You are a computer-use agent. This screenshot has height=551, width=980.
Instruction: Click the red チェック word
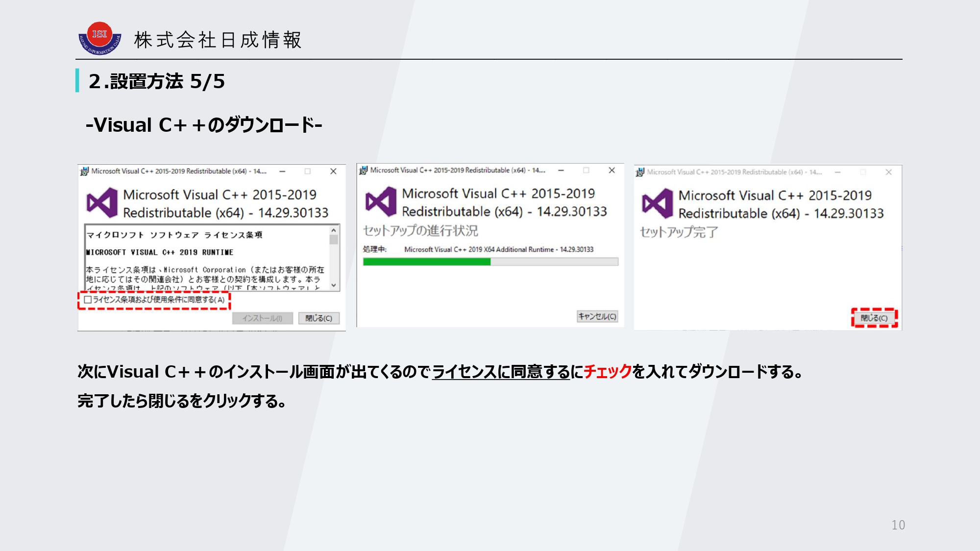608,372
